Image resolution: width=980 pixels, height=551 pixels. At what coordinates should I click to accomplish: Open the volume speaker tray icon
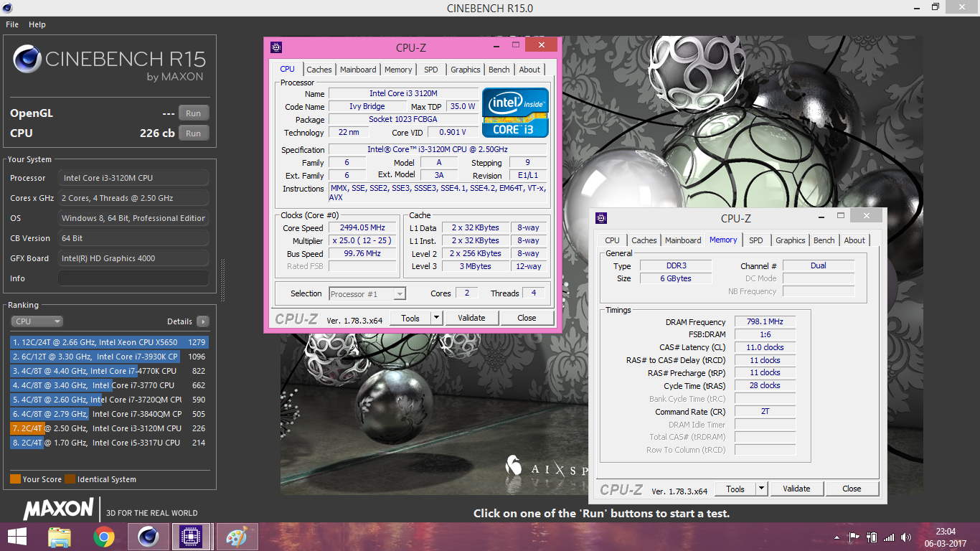pyautogui.click(x=908, y=537)
